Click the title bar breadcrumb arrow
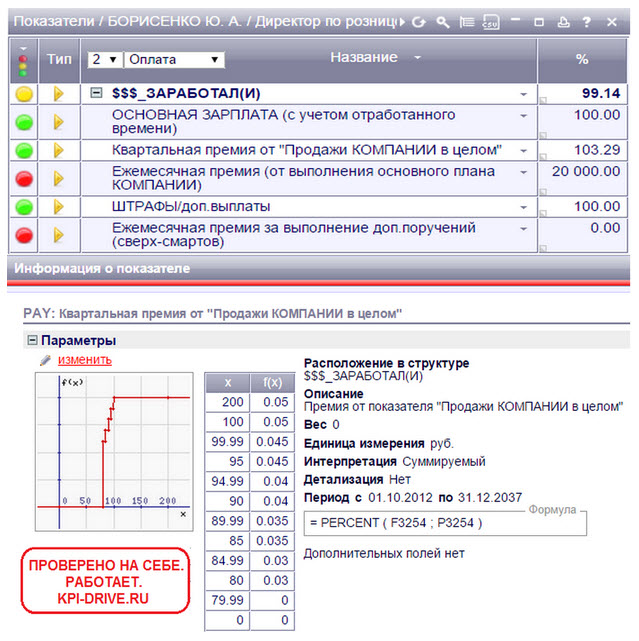The height and width of the screenshot is (641, 639). click(402, 22)
